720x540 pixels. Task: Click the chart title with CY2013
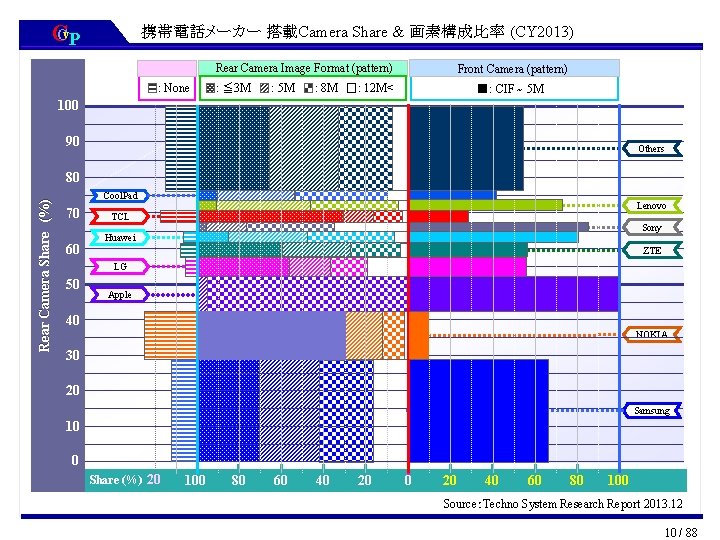tap(357, 32)
